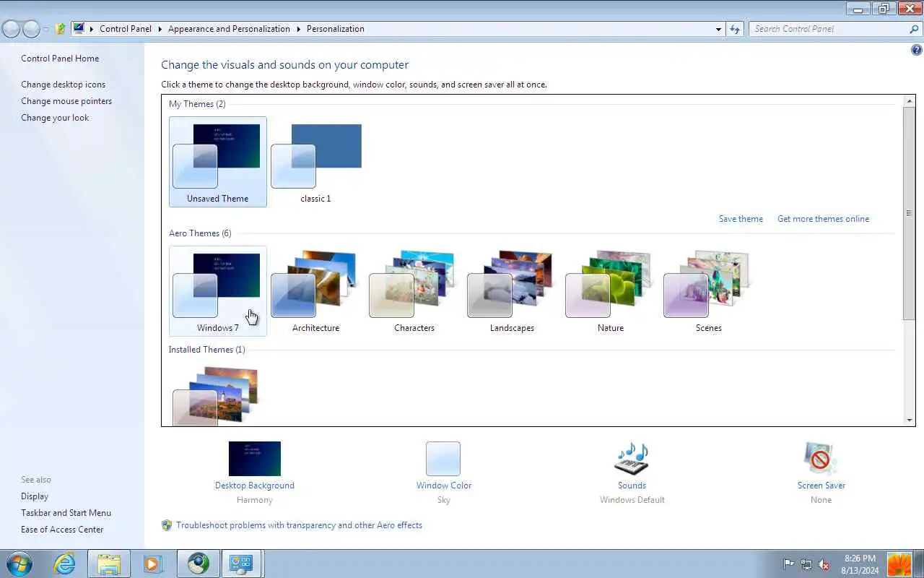Open Change your look link
924x578 pixels.
click(x=55, y=118)
